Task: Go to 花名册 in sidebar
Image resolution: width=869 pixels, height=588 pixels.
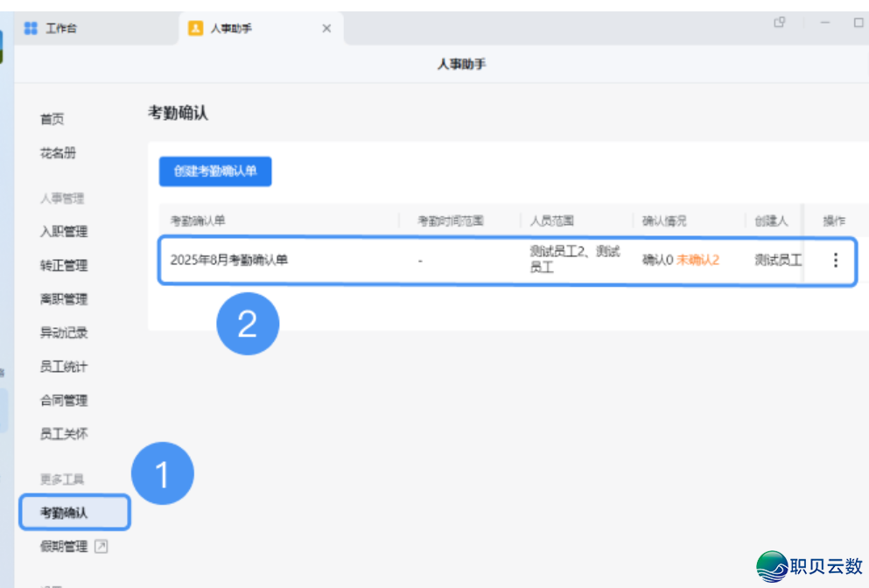Action: (x=58, y=153)
